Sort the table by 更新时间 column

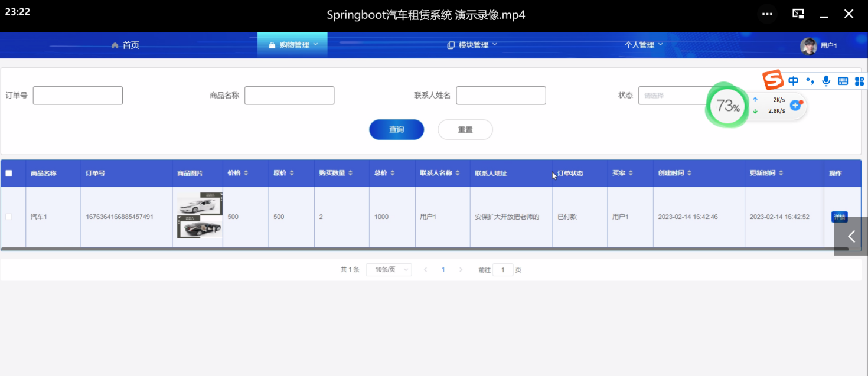781,173
